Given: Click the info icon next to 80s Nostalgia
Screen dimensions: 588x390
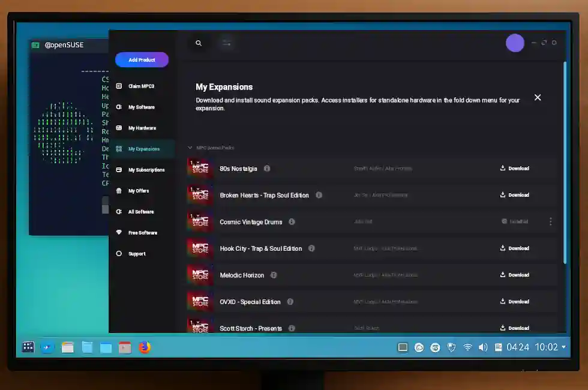Looking at the screenshot, I should coord(267,169).
